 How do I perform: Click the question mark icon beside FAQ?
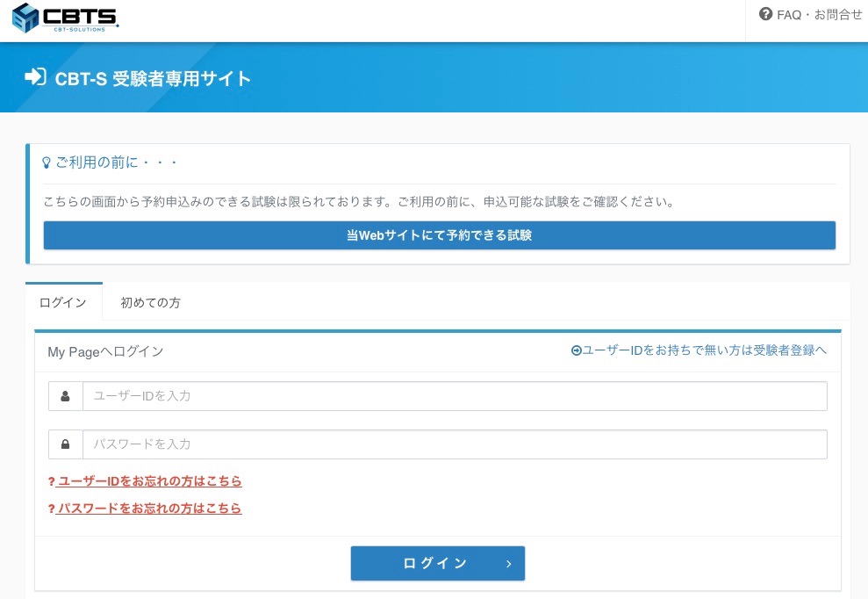coord(765,14)
